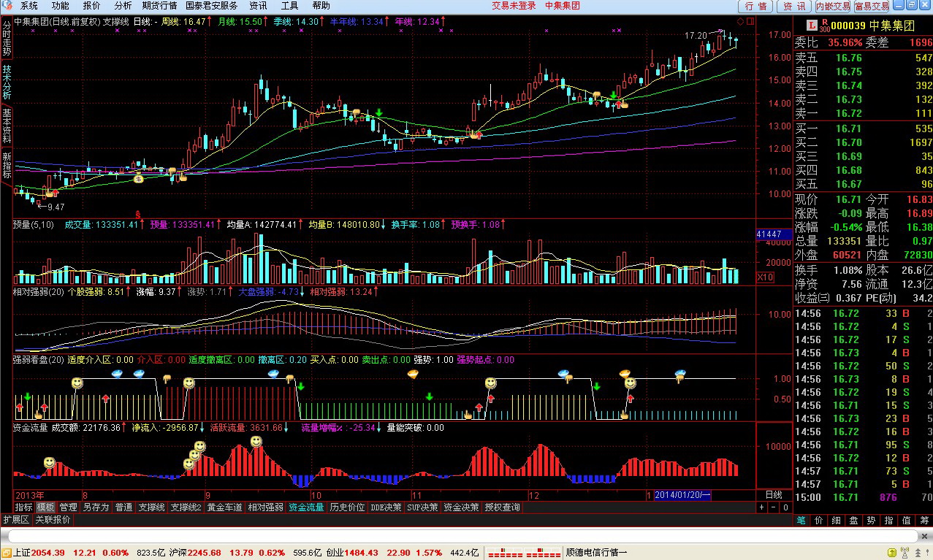933x560 pixels.
Task: Switch to the 技术分析 side tab
Action: pos(7,83)
